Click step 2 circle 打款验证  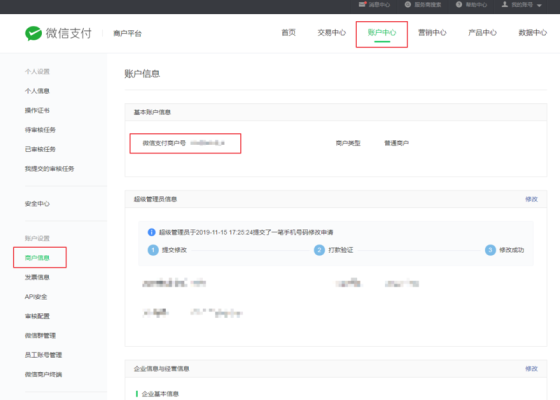click(319, 250)
